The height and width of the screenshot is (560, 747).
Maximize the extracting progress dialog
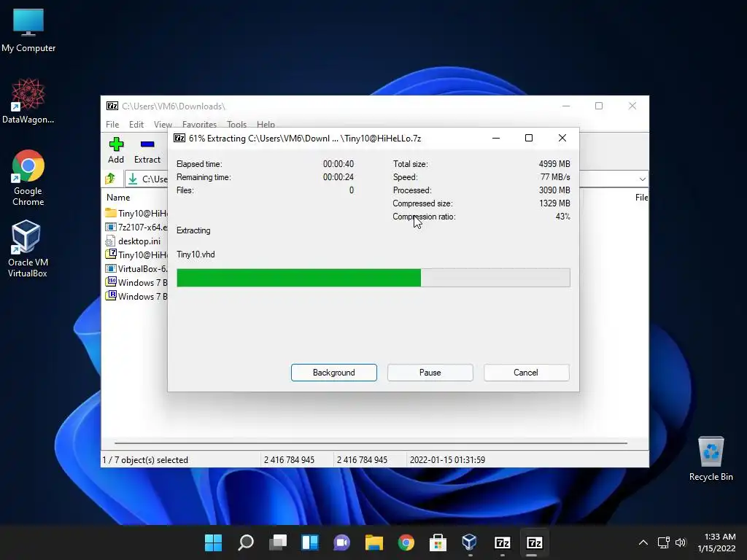click(529, 138)
